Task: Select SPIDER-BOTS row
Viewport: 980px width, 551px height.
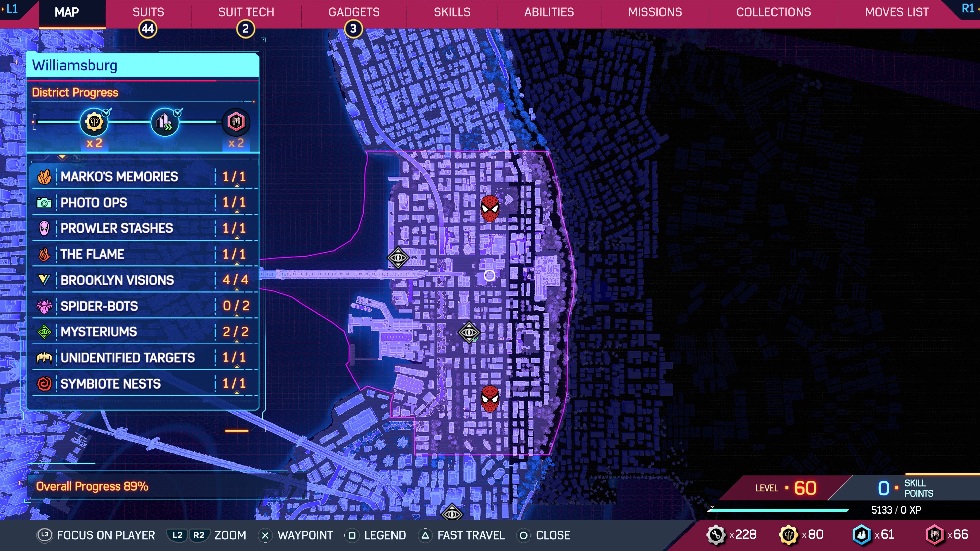Action: pos(144,306)
